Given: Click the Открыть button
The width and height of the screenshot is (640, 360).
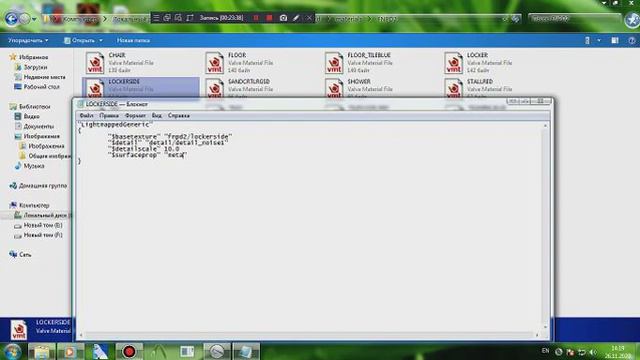Looking at the screenshot, I should pyautogui.click(x=80, y=40).
